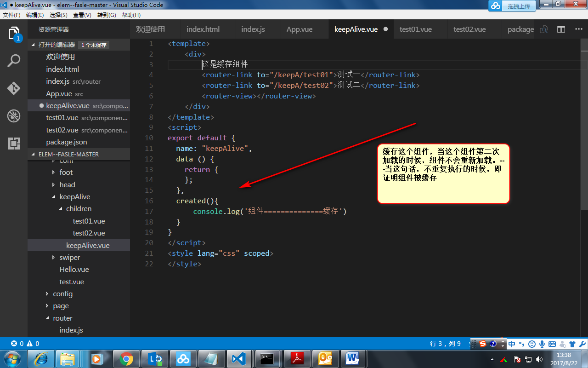588x368 pixels.
Task: Open Google Chrome from the taskbar
Action: pos(126,358)
